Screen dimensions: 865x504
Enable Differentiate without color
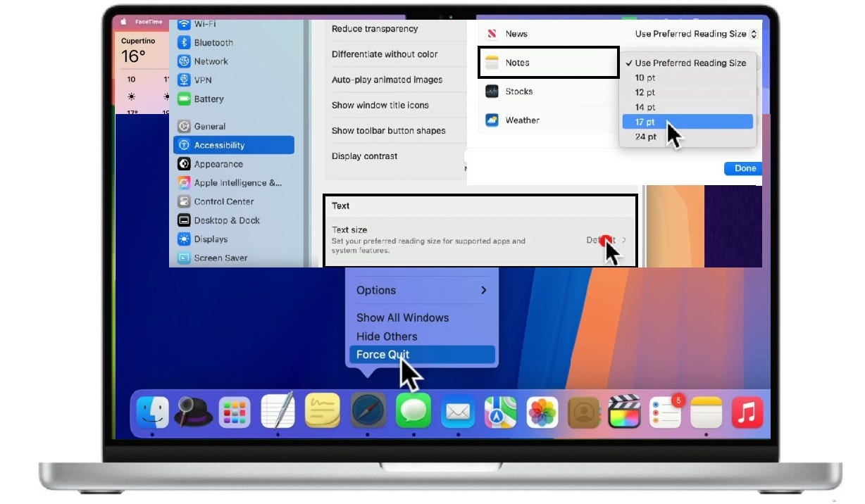[385, 54]
